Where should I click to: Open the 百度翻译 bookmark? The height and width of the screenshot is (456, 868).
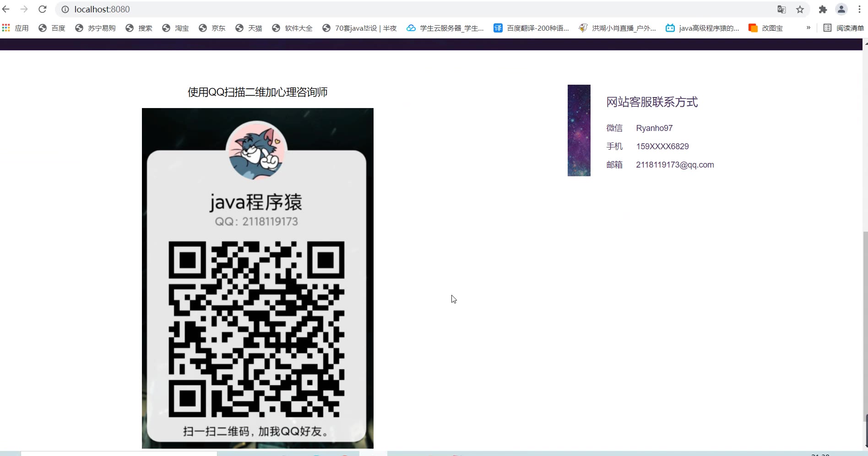pos(531,28)
